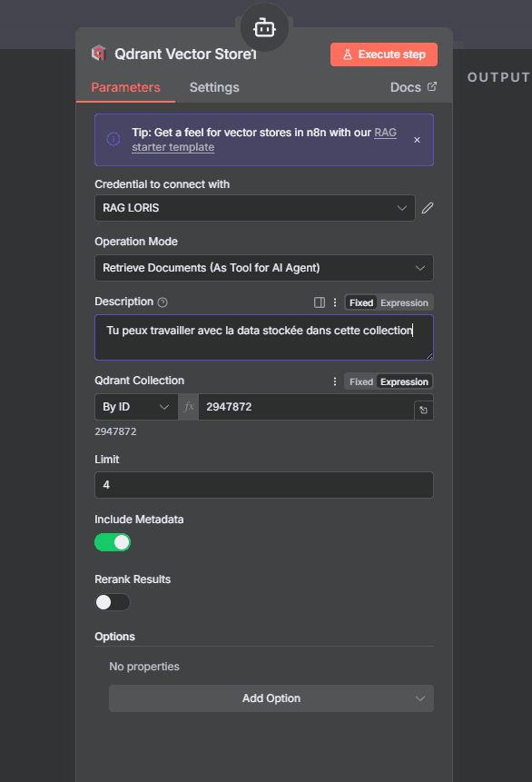The height and width of the screenshot is (782, 532).
Task: Open Description three-dot options menu
Action: [335, 302]
